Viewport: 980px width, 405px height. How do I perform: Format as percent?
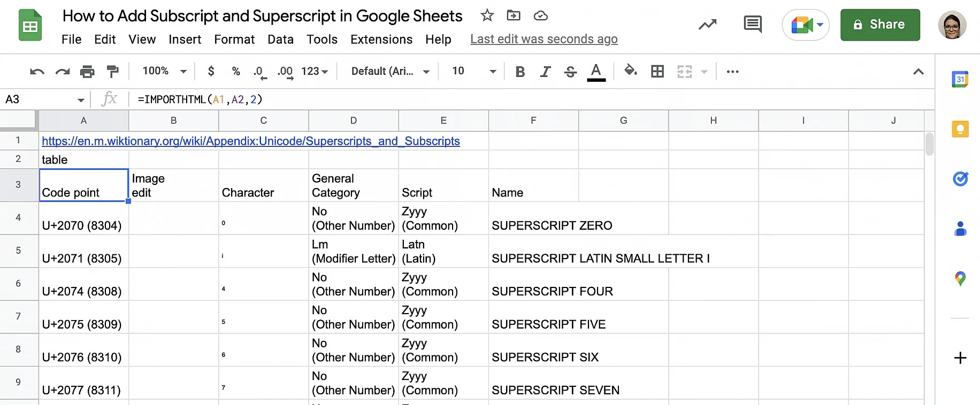236,71
